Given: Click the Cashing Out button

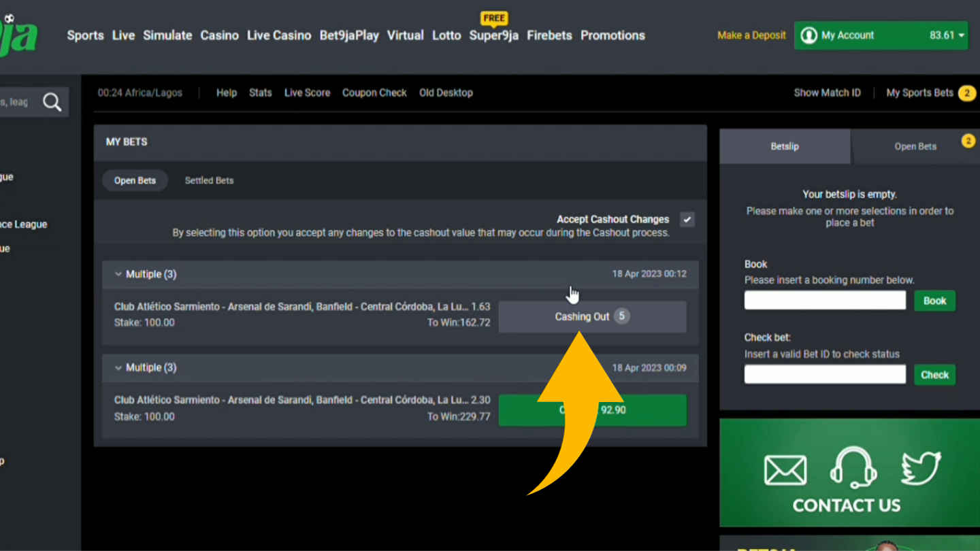Looking at the screenshot, I should (x=592, y=316).
